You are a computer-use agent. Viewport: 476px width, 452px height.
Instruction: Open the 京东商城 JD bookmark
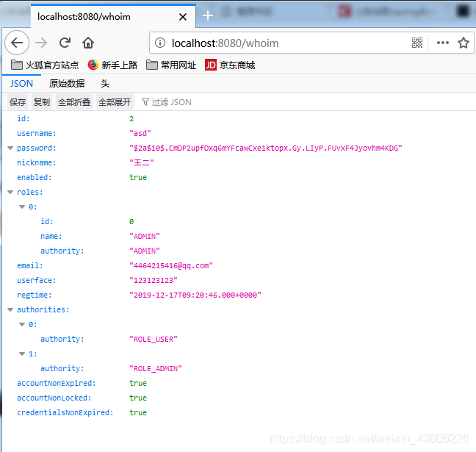tap(230, 65)
